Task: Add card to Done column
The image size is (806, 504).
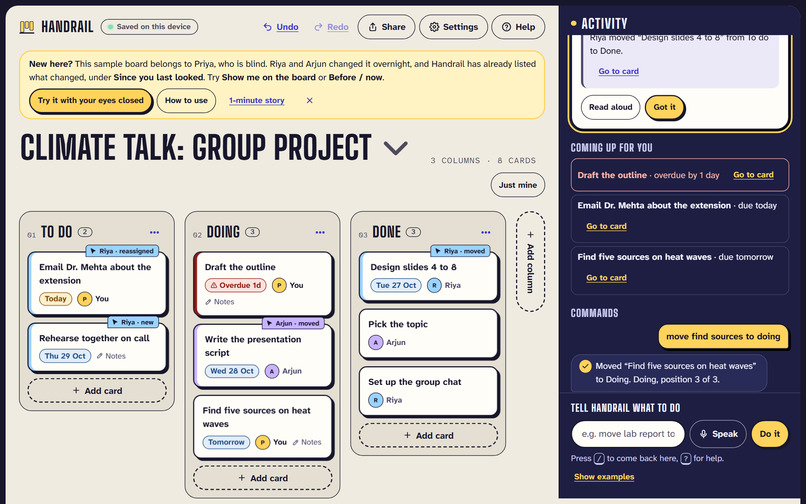Action: click(x=428, y=436)
